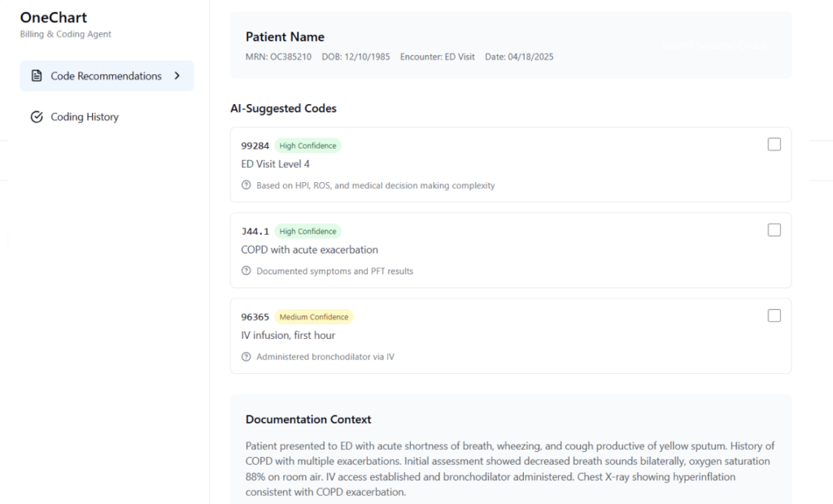
Task: Click the faded Submit Selected Codes button
Action: (713, 46)
